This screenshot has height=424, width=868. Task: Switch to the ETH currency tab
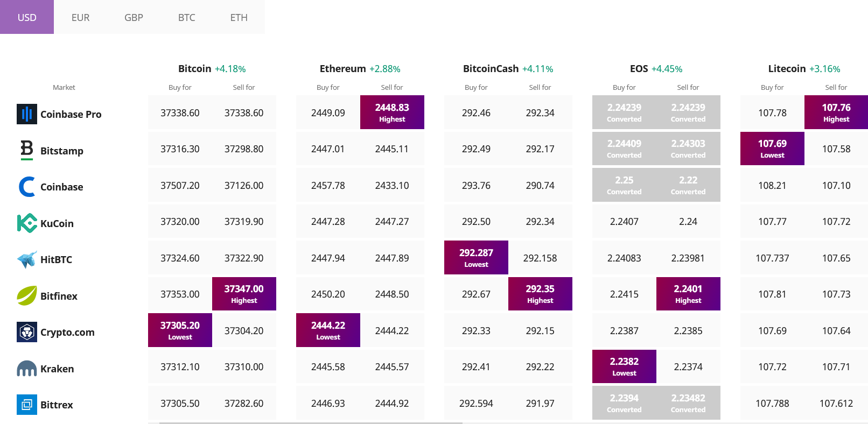pyautogui.click(x=239, y=17)
